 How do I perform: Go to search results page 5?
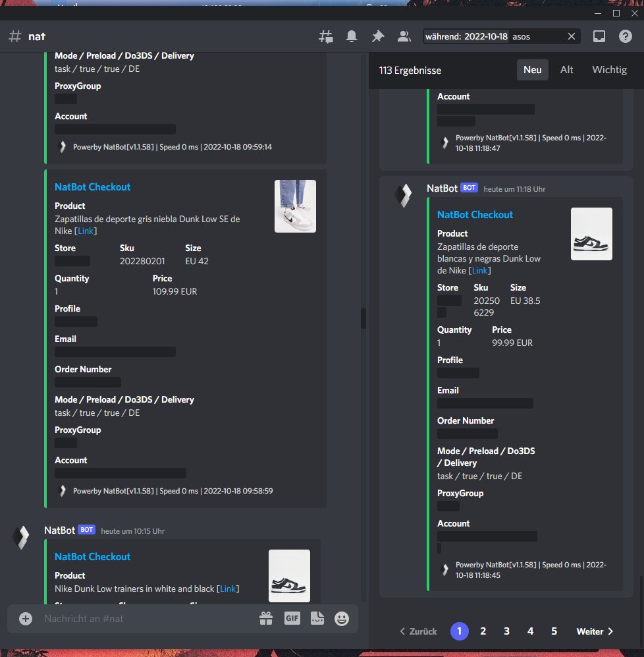click(x=554, y=631)
